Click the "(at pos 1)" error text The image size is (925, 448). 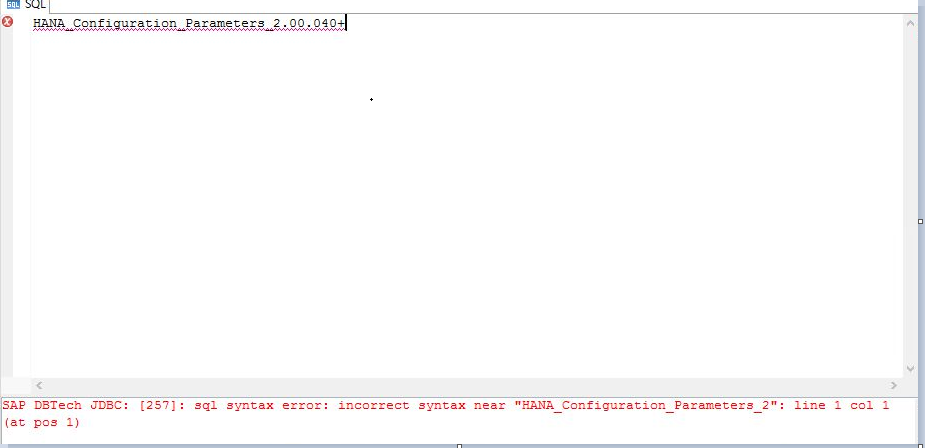pos(41,423)
